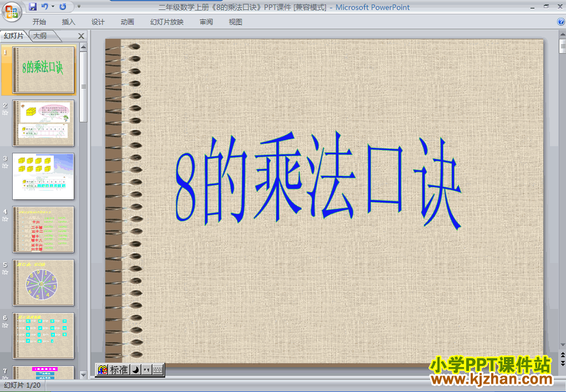Open the IME soft keyboard icon

pos(158,370)
